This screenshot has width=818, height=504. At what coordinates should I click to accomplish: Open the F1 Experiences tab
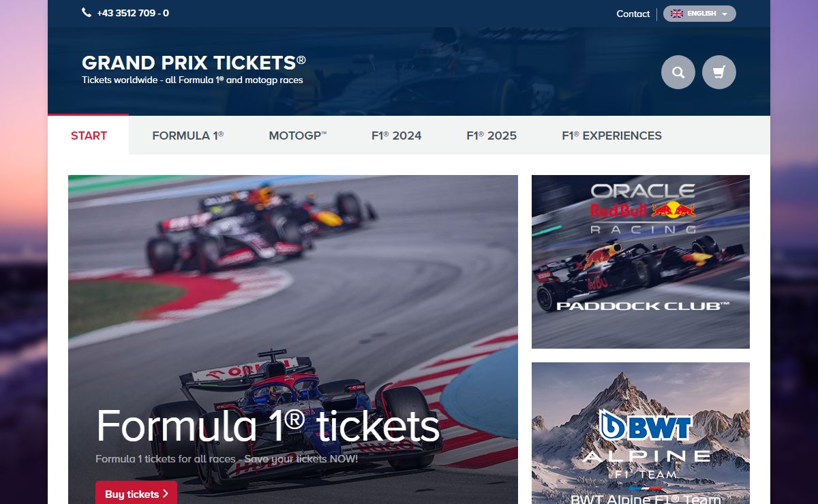coord(611,136)
